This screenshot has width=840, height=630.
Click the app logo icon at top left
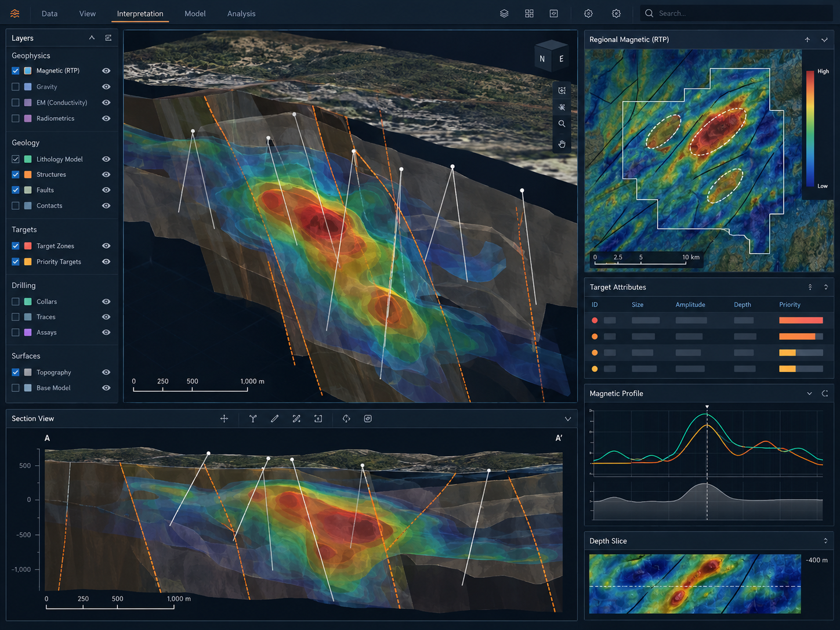[x=15, y=13]
